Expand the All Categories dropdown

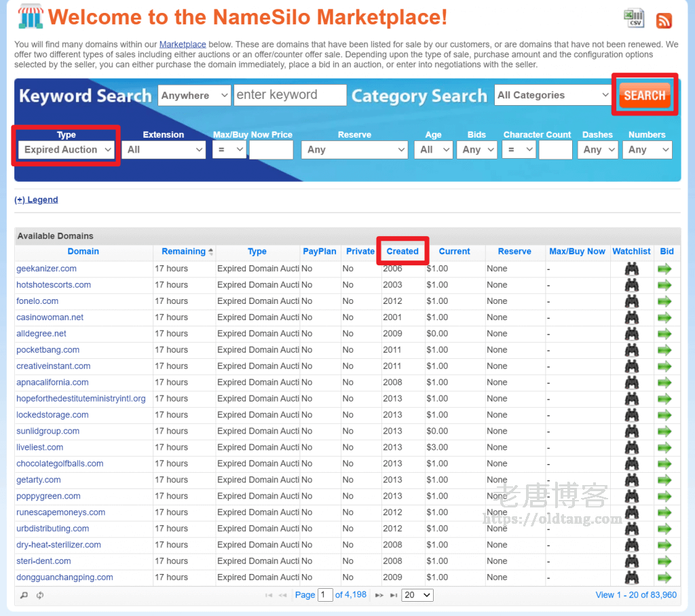[x=552, y=96]
